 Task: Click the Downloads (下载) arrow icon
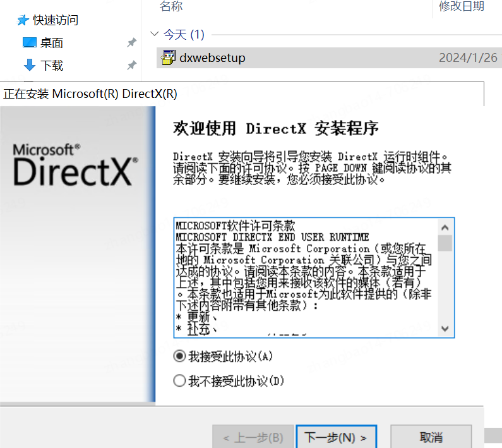(30, 65)
